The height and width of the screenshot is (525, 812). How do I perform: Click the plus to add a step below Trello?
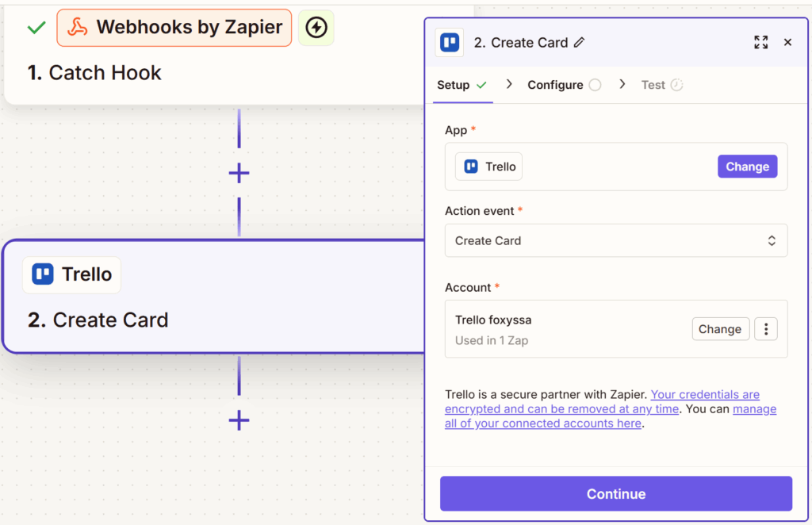[238, 421]
